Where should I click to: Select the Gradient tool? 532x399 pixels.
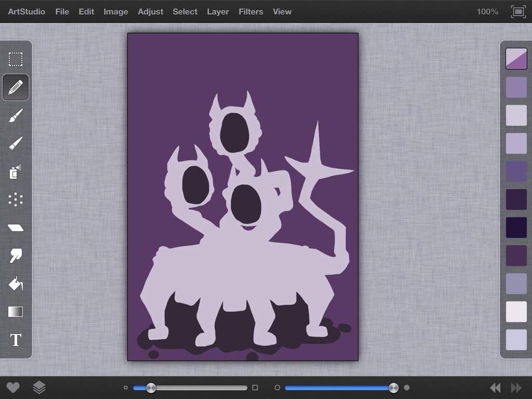click(16, 312)
